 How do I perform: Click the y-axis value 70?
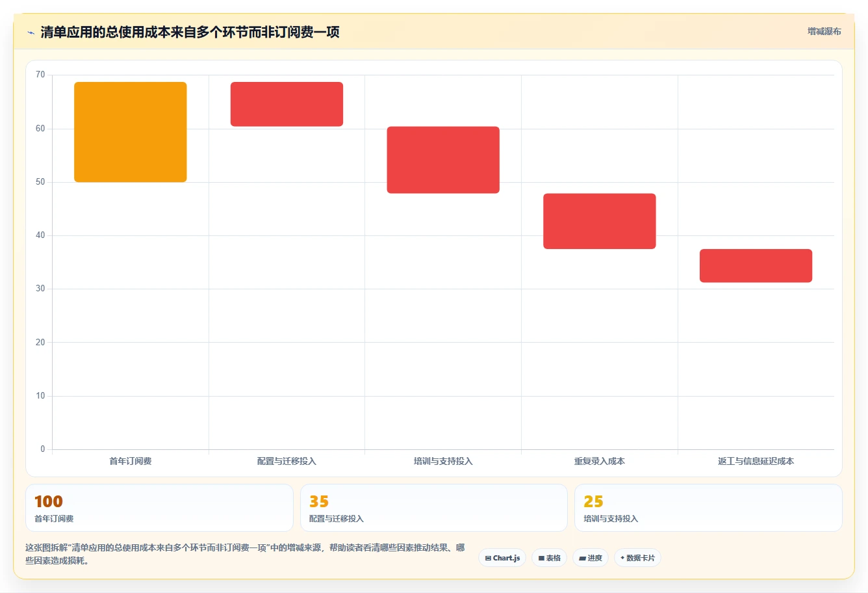coord(40,75)
